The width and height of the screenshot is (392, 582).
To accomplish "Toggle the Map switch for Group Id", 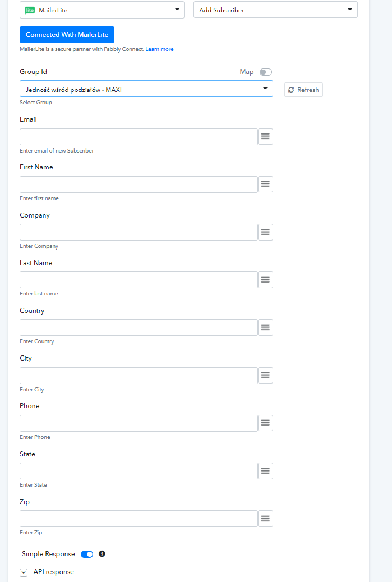I will [x=265, y=72].
